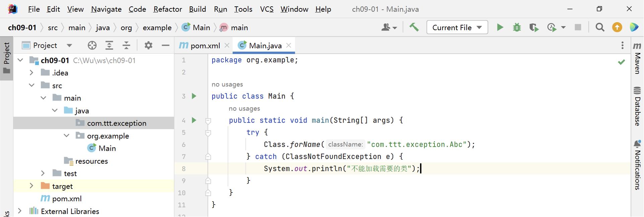This screenshot has height=217, width=644.
Task: Collapse the src folder
Action: tap(32, 85)
